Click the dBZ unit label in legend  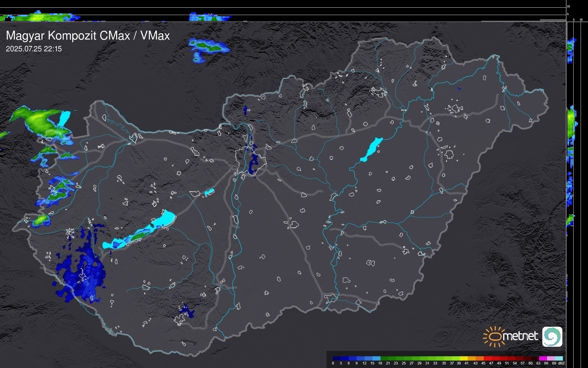click(561, 363)
